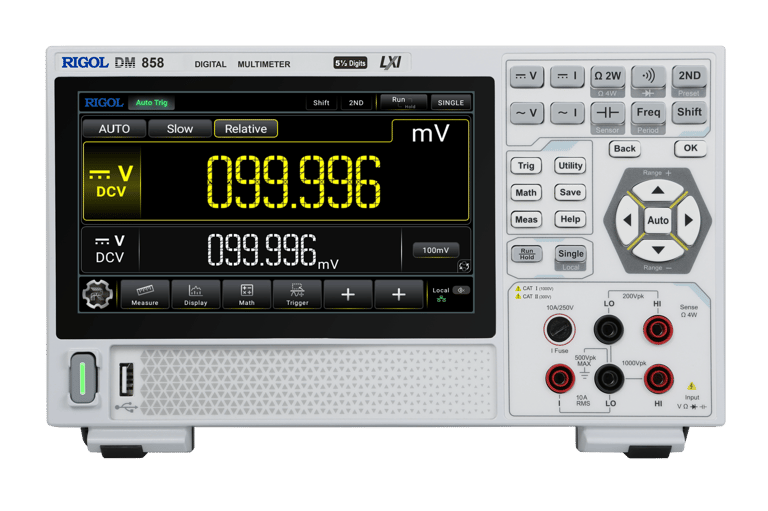
Task: Tap the plus shortcut beside Local indicator
Action: [399, 294]
